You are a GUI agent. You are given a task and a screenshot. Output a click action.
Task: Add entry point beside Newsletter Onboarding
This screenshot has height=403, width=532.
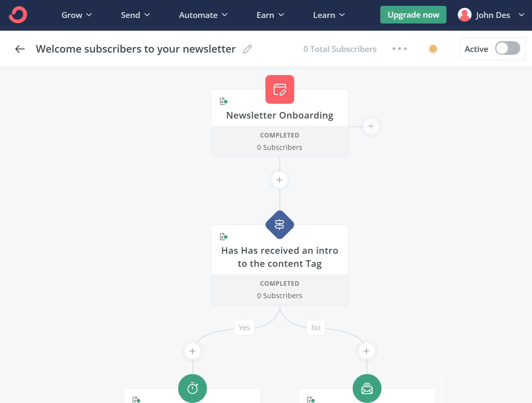371,126
